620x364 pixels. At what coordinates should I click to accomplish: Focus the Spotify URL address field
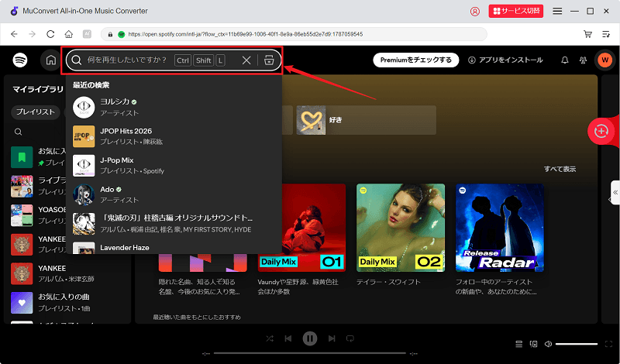point(294,34)
